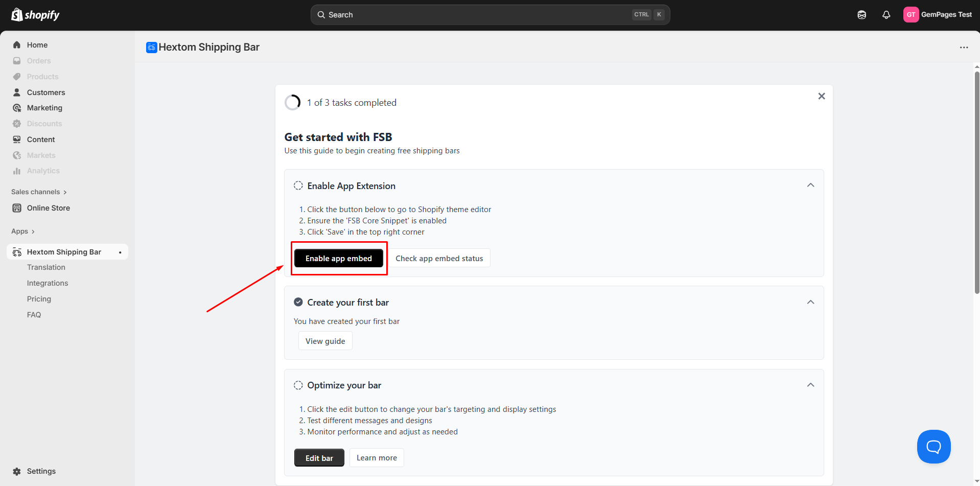Click the Home label in sidebar
980x486 pixels.
point(37,45)
